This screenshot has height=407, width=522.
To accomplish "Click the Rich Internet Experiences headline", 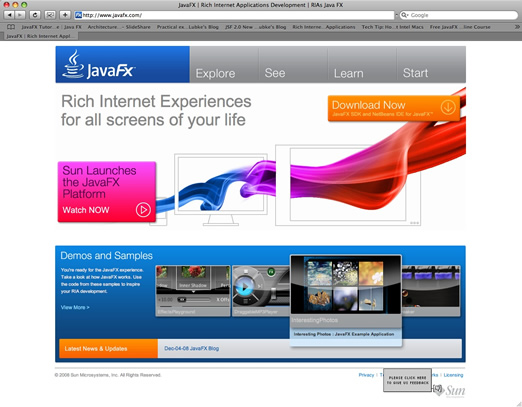I will (156, 110).
